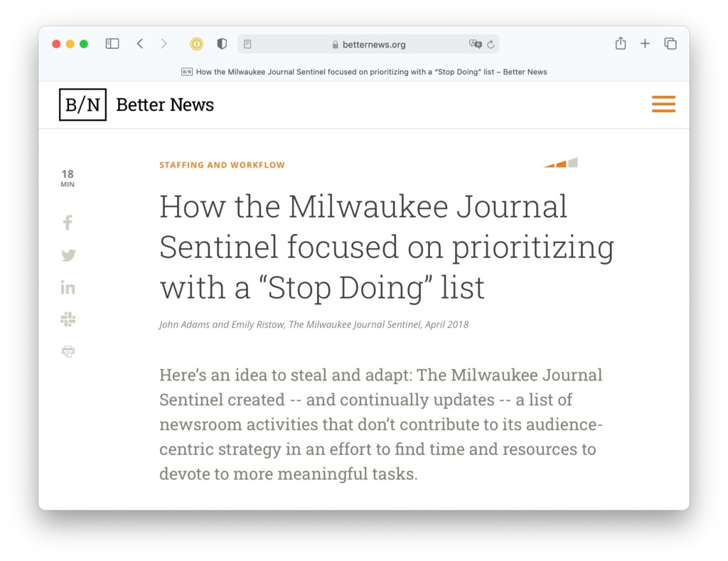Open a new tab

coord(645,43)
